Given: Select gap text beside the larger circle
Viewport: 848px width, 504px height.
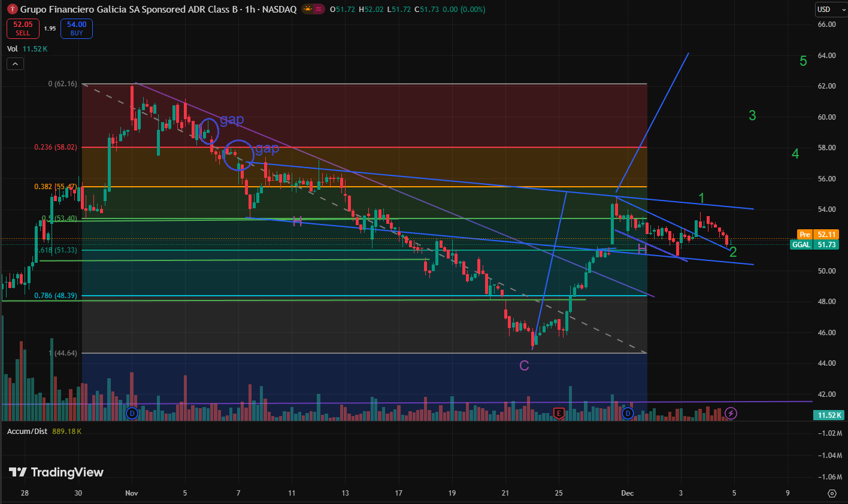Looking at the screenshot, I should tap(267, 148).
